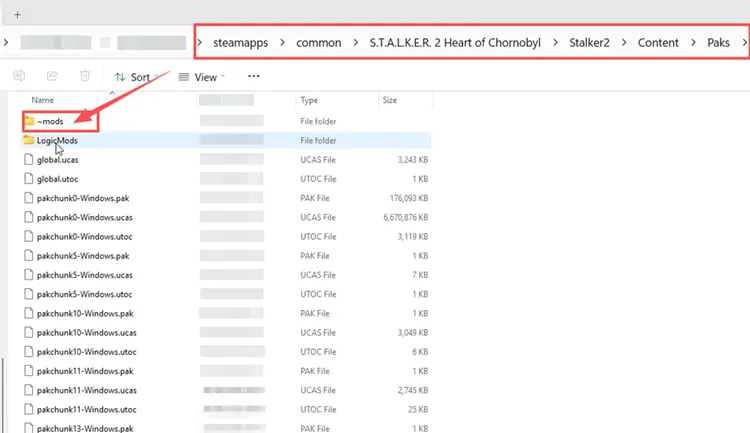The width and height of the screenshot is (750, 433).
Task: Click the 3,243 KB size value
Action: click(x=413, y=160)
